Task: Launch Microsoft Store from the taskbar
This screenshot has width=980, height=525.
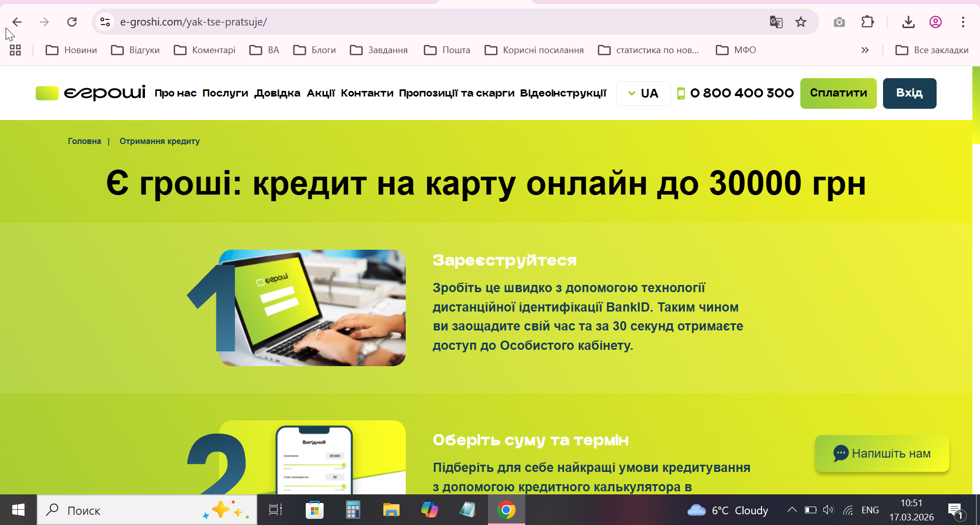Action: tap(314, 510)
